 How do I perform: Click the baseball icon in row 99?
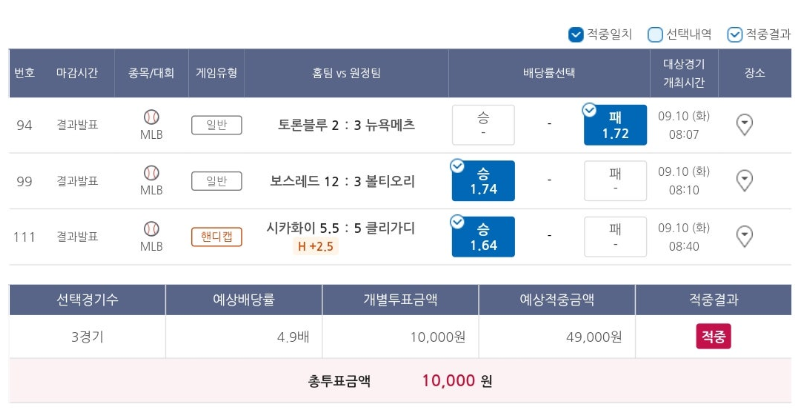coord(152,173)
